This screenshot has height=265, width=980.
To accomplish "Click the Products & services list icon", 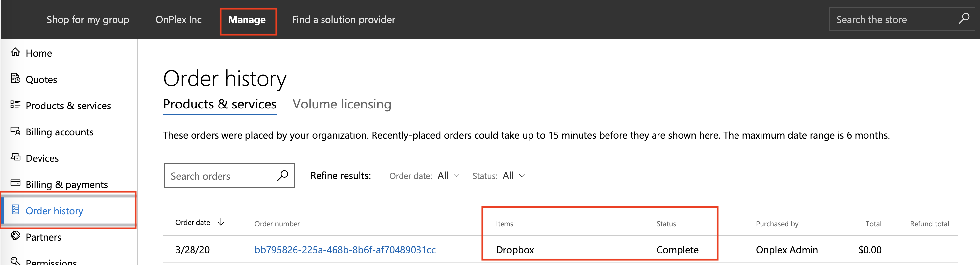I will 15,105.
